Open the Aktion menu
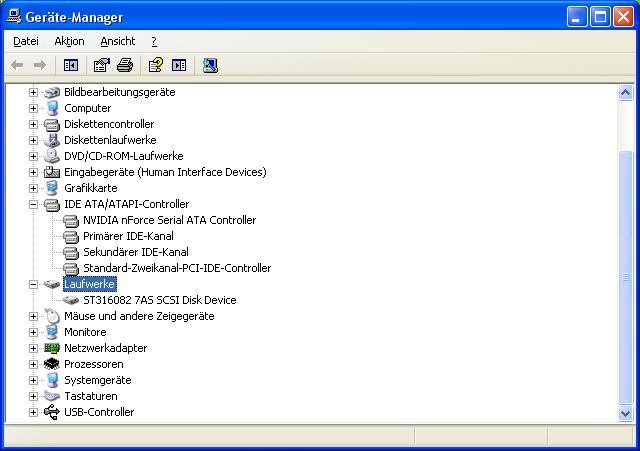Image resolution: width=640 pixels, height=451 pixels. point(69,41)
